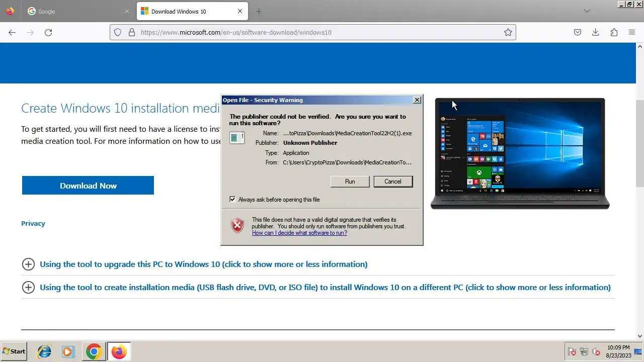Viewport: 644px width, 362px height.
Task: Click Cancel in the Security Warning dialog
Action: [x=393, y=182]
